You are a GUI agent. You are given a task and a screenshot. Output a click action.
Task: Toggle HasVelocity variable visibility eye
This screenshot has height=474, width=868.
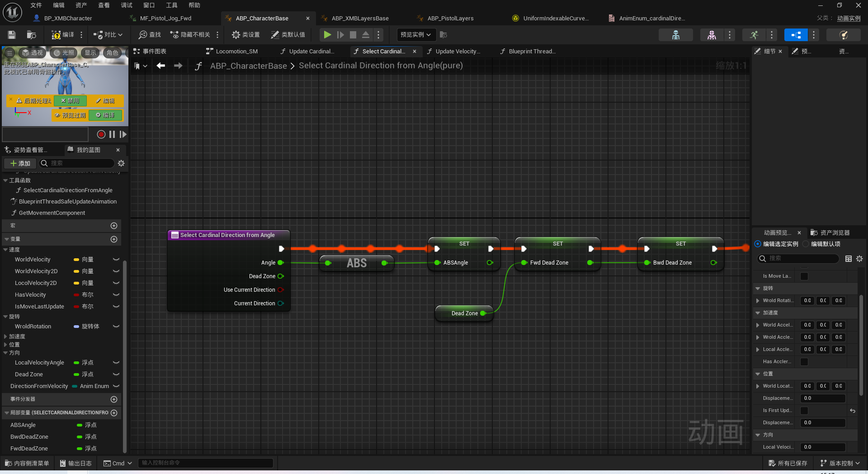point(116,295)
